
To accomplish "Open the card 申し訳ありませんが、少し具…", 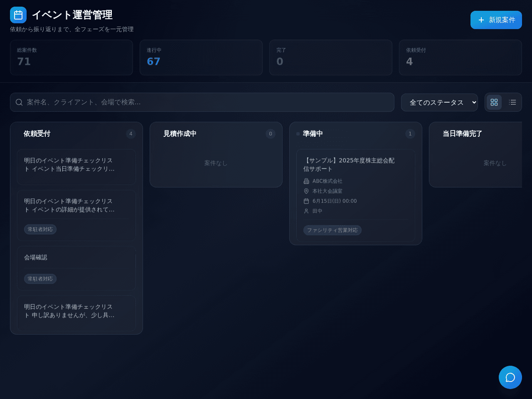I will click(76, 313).
